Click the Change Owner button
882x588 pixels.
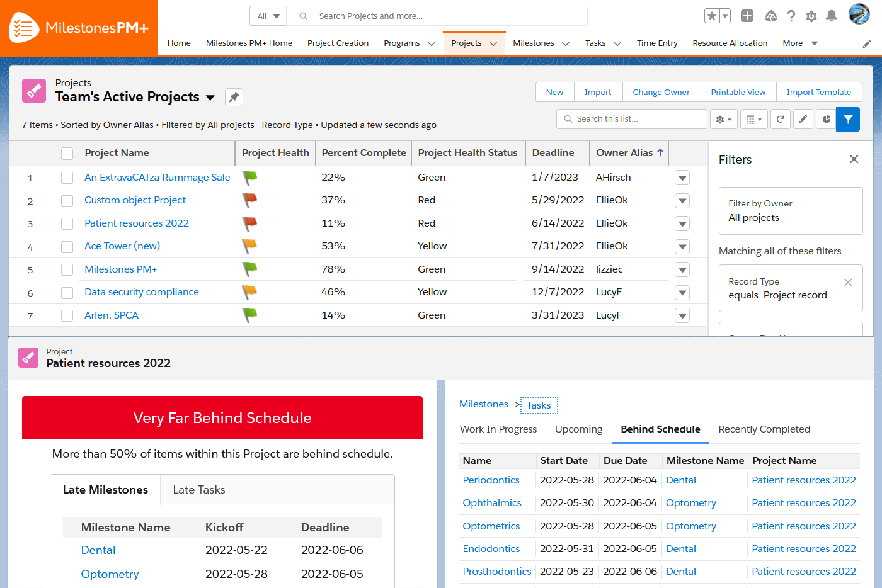pos(661,92)
